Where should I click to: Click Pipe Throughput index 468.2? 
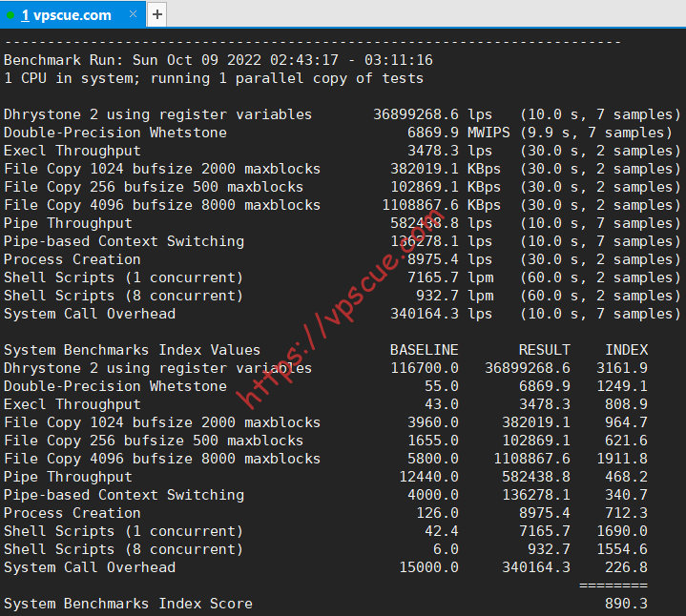[x=626, y=477]
